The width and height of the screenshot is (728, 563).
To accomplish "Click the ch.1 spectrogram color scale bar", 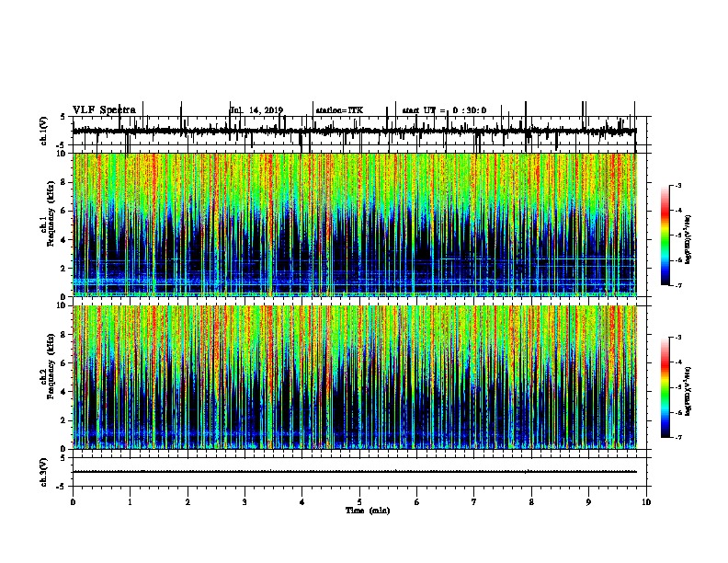I will pyautogui.click(x=665, y=236).
